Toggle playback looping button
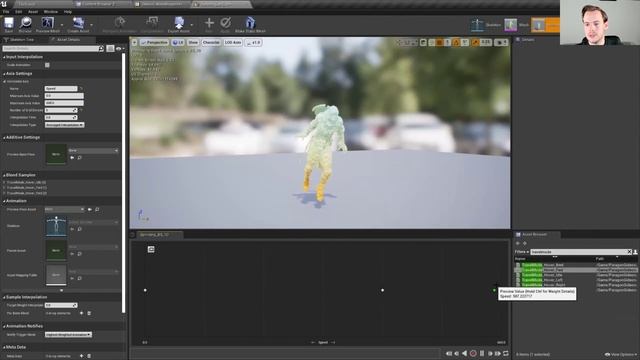Viewport: 640px width, 360px height. click(506, 353)
